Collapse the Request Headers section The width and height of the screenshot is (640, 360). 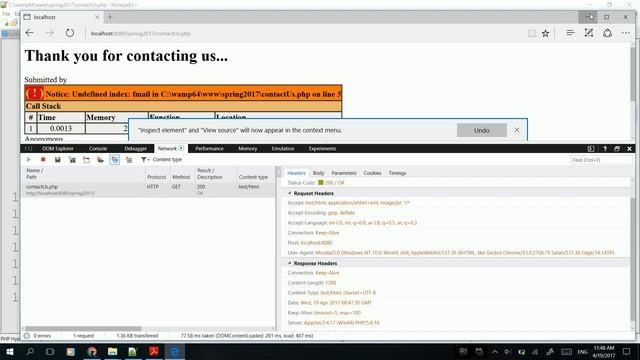click(x=290, y=193)
